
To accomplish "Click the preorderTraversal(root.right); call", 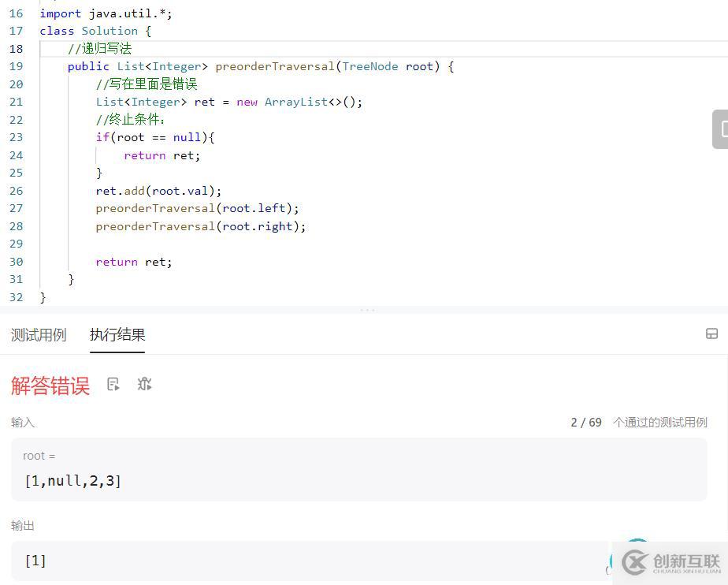I will (201, 226).
